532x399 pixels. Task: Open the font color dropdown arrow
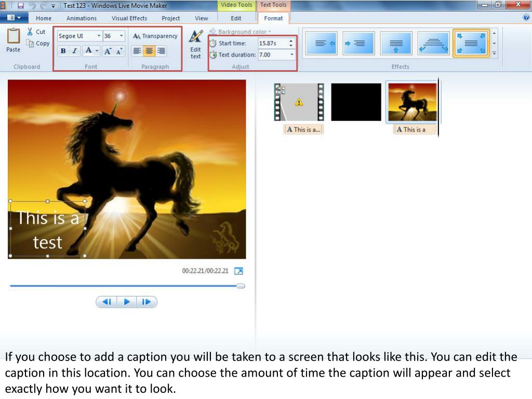tap(97, 51)
